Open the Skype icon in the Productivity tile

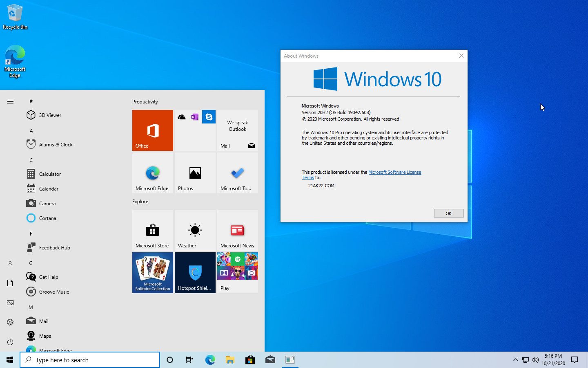pos(209,117)
